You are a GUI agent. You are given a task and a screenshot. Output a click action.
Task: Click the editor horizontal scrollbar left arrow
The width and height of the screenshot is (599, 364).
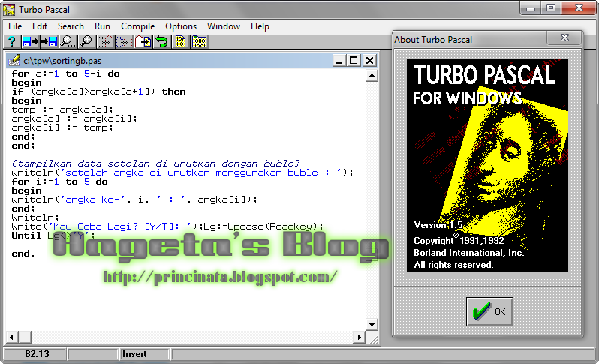[x=12, y=337]
